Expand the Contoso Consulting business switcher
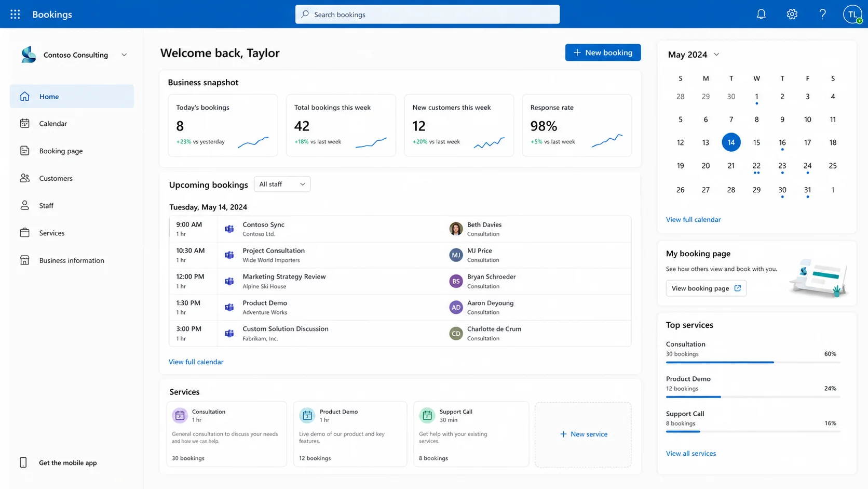Image resolution: width=868 pixels, height=489 pixels. pos(124,55)
